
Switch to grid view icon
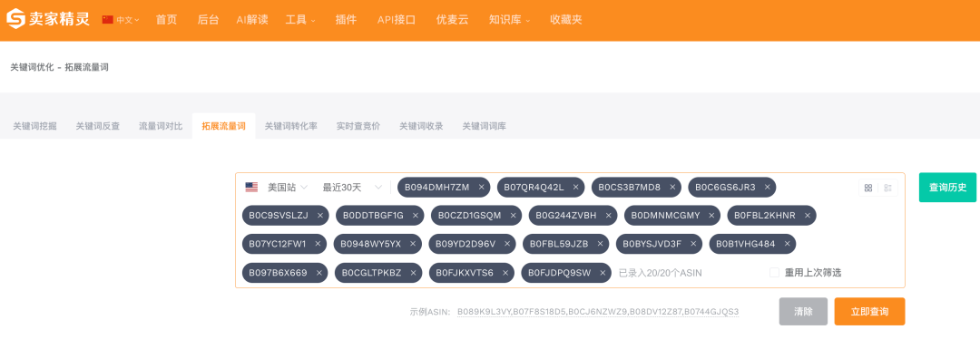tap(868, 188)
